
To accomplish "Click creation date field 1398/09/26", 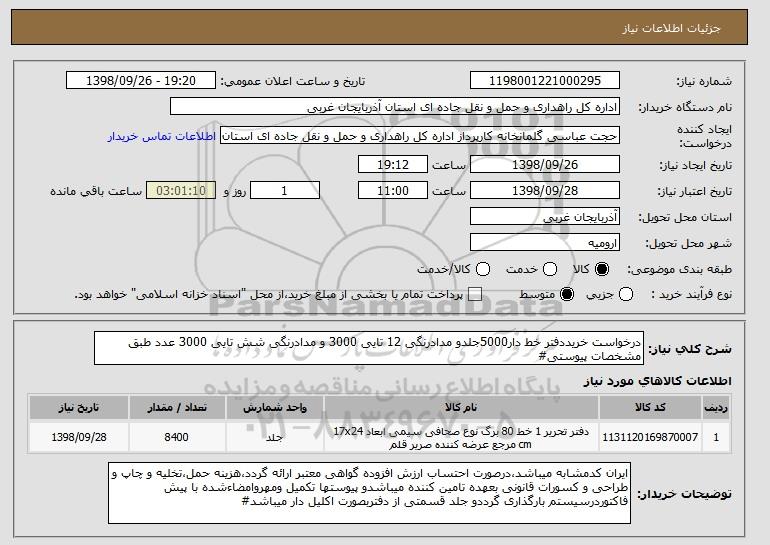I will (545, 164).
